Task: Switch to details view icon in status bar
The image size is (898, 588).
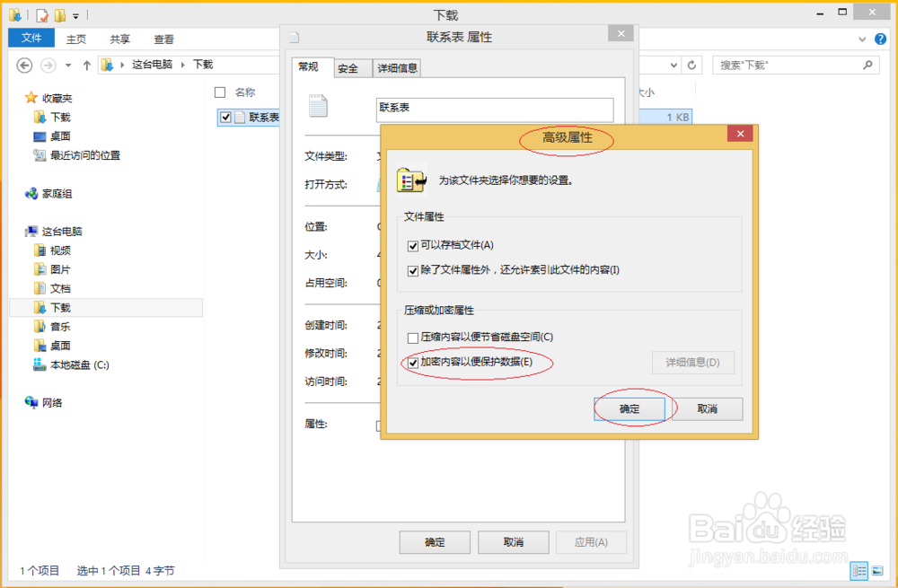Action: click(859, 571)
